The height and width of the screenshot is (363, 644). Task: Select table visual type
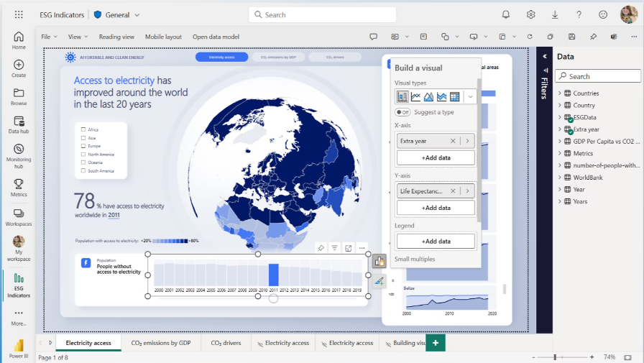pyautogui.click(x=455, y=96)
